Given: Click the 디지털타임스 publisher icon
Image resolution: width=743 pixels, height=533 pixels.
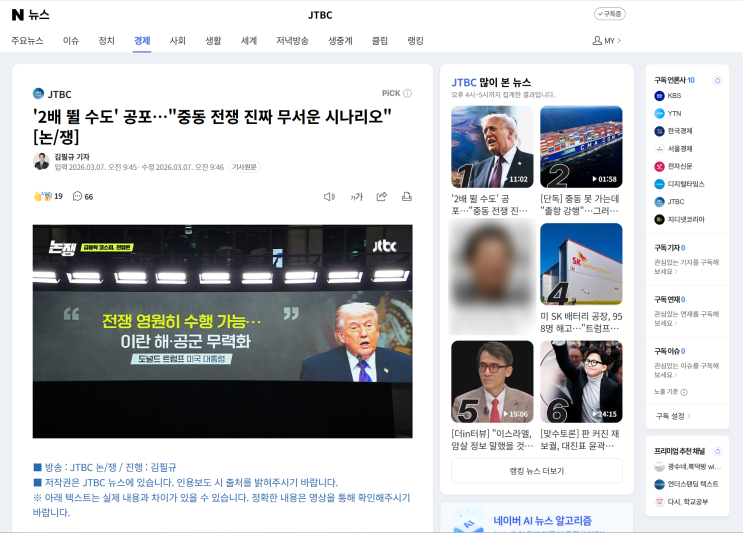Looking at the screenshot, I should coord(659,184).
